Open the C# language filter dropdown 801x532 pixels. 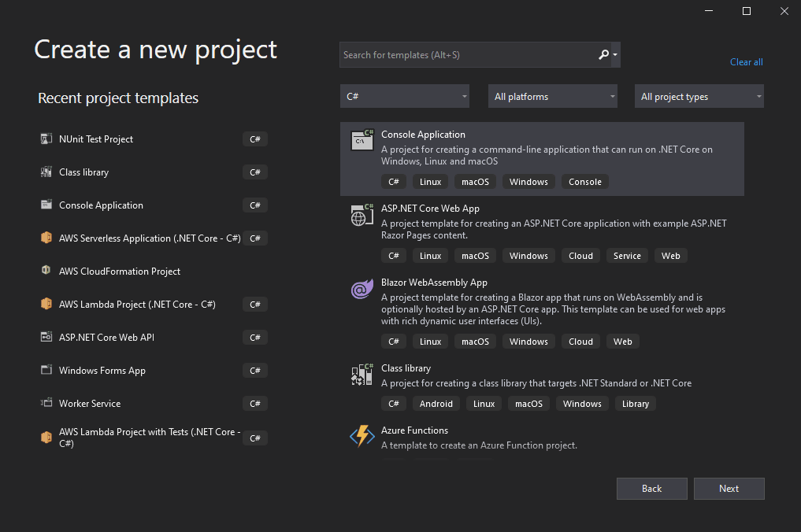405,97
